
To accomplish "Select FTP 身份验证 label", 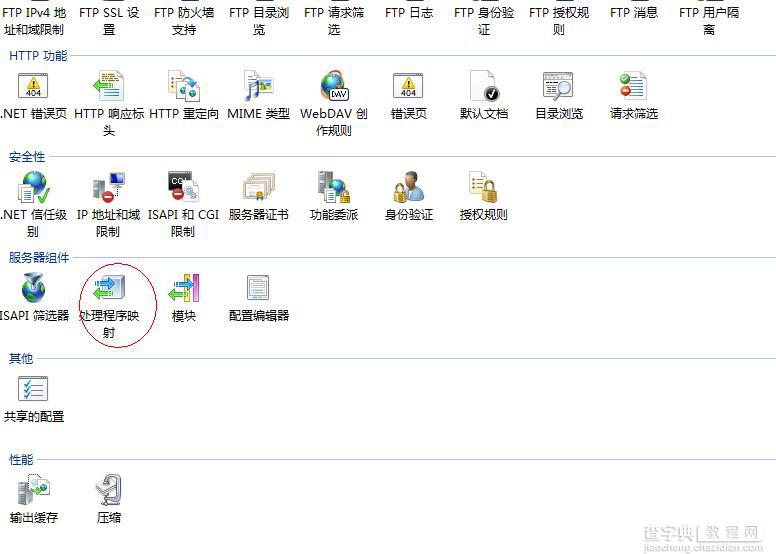I will [x=484, y=21].
